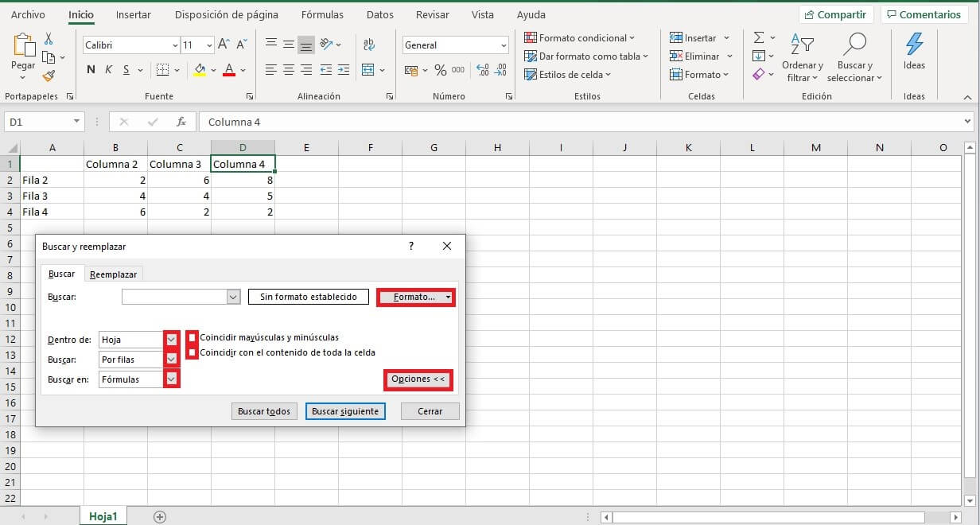Viewport: 980px width, 525px height.
Task: Click the percent style icon
Action: 440,70
